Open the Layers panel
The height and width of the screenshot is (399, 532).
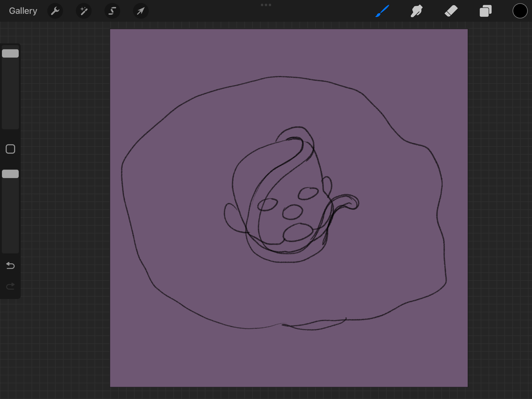pos(485,11)
